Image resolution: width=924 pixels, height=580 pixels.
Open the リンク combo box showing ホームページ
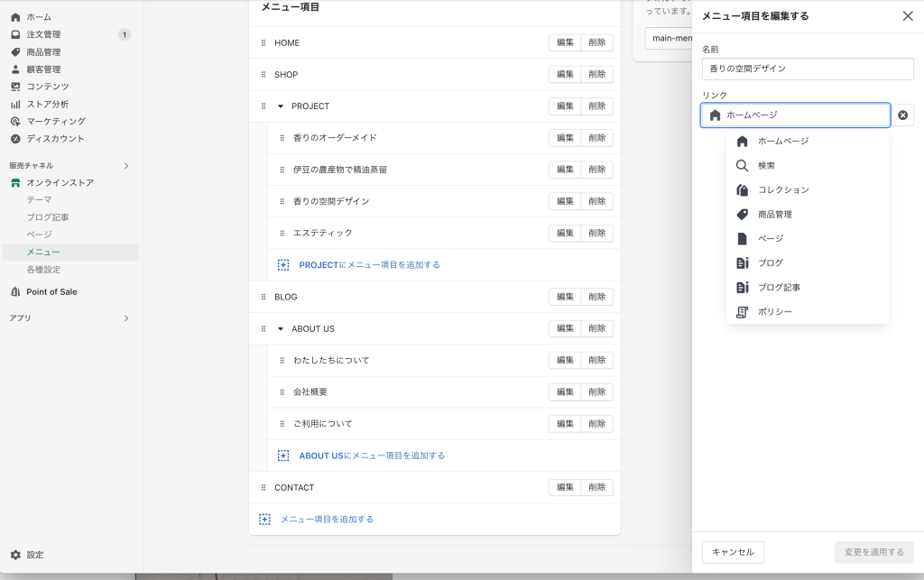[x=796, y=115]
